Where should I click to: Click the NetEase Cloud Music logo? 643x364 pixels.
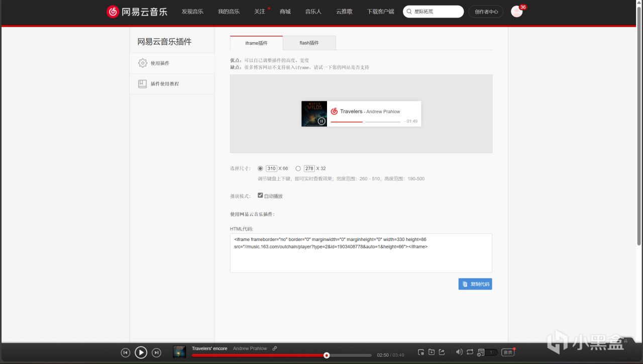point(137,12)
